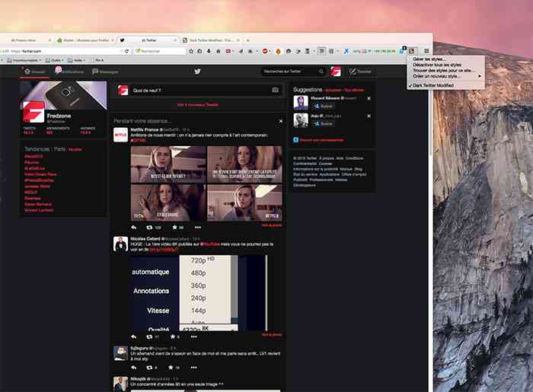Viewport: 533px width, 392px height.
Task: Choose Trouver des styles pour ce site
Action: [x=445, y=70]
